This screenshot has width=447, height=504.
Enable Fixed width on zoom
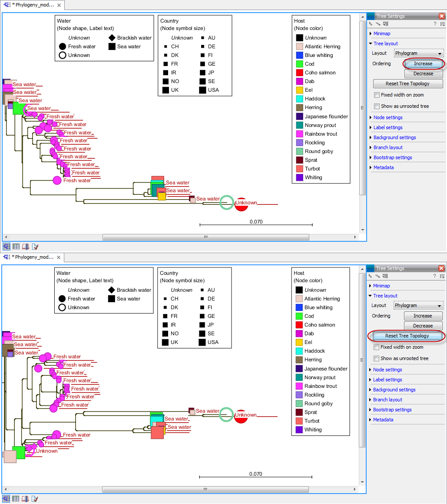(377, 95)
